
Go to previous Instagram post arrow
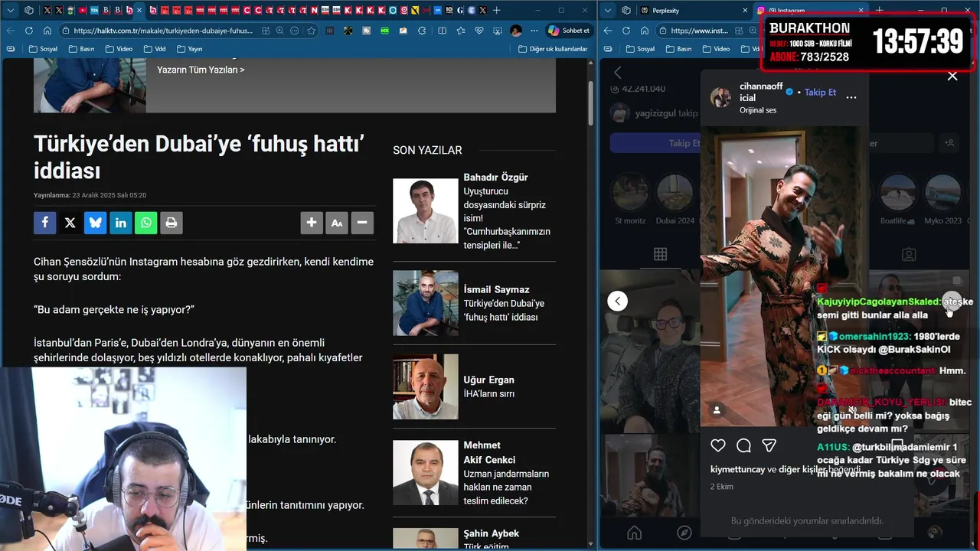pyautogui.click(x=617, y=301)
